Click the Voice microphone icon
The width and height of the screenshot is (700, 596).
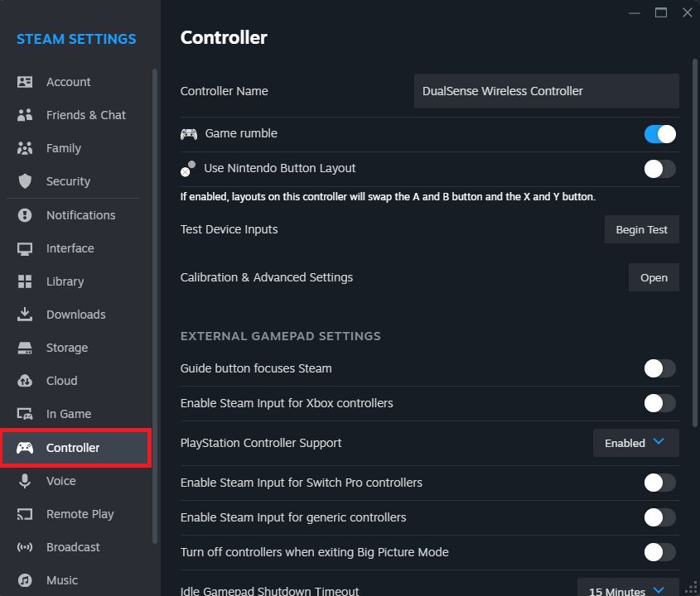click(25, 481)
